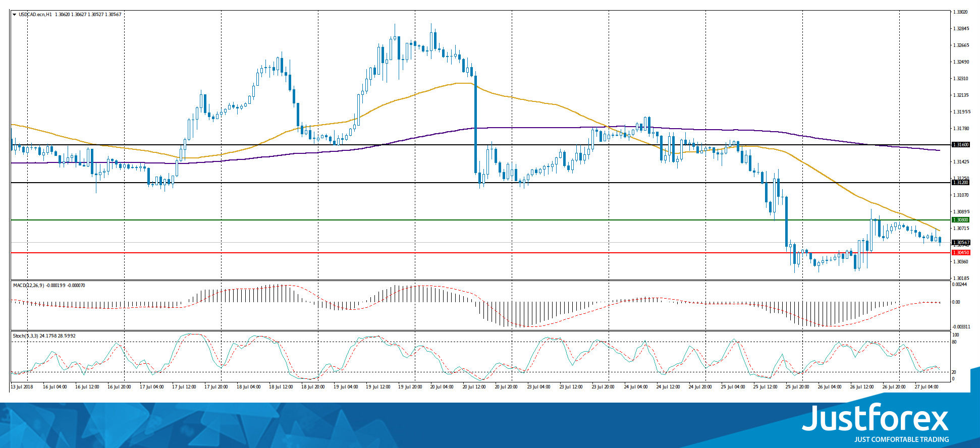Click the 1.32665 price axis label
Viewport: 980px width, 448px height.
(961, 45)
